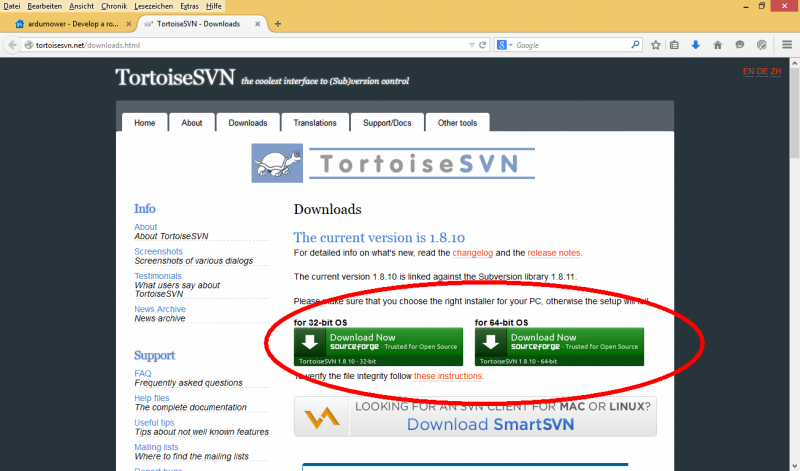
Task: Switch site language to EN
Action: coord(748,71)
